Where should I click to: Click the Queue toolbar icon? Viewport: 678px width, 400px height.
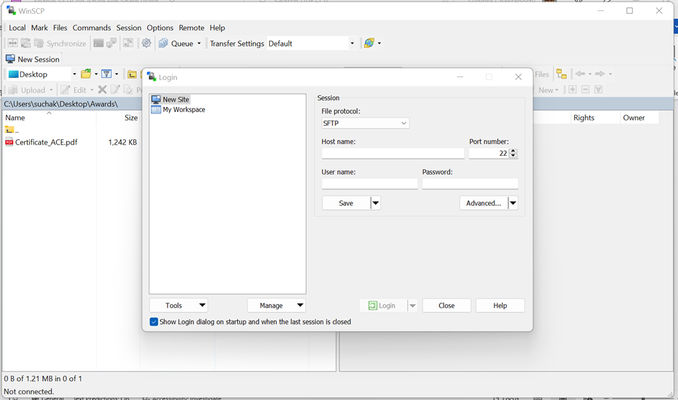pos(163,43)
